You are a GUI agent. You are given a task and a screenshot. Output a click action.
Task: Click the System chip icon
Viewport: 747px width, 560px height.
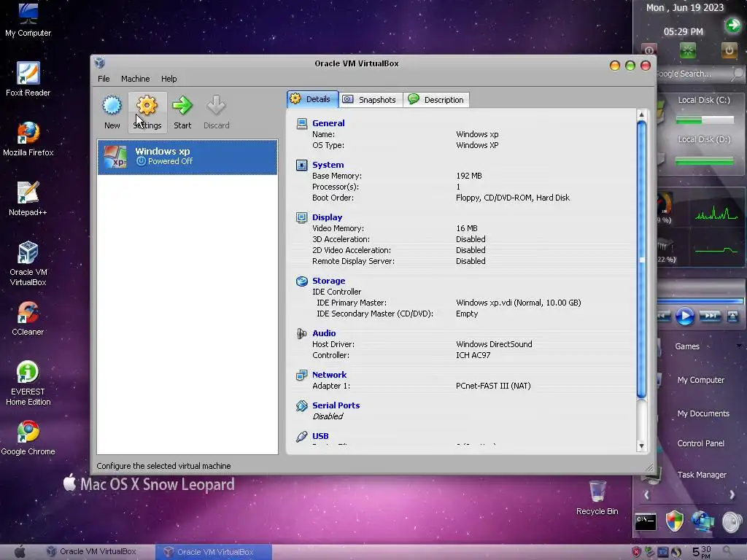(x=301, y=166)
